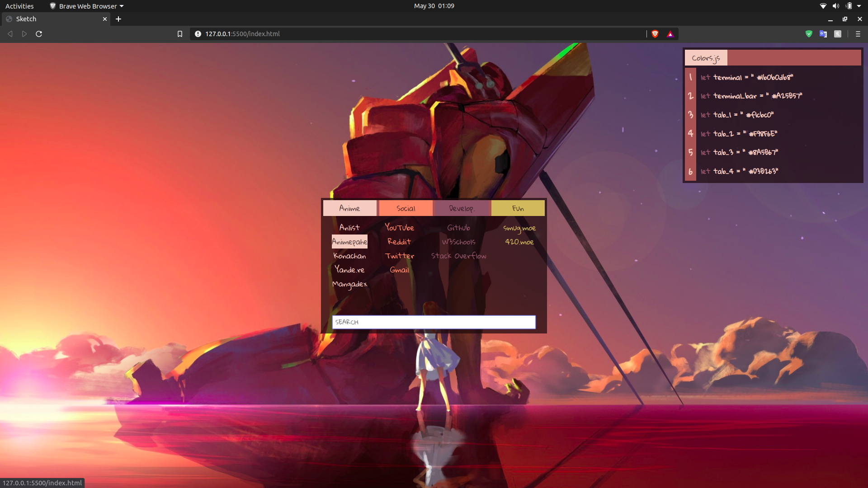This screenshot has height=488, width=868.
Task: Open the browser hamburger menu
Action: pyautogui.click(x=858, y=34)
